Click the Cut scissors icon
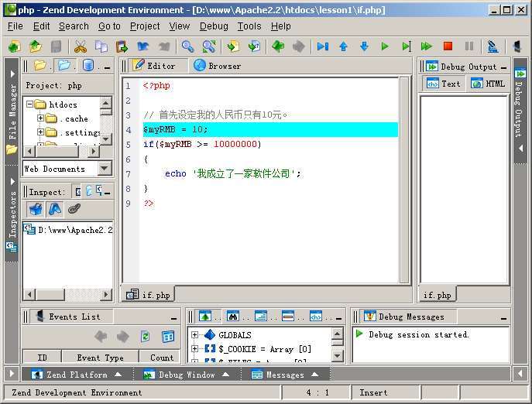This screenshot has height=404, width=532. coord(81,46)
